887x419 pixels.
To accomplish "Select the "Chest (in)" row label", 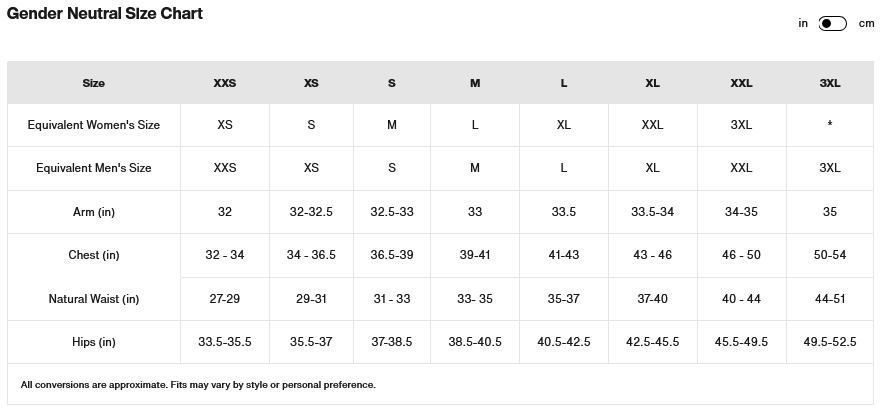I will click(x=94, y=255).
